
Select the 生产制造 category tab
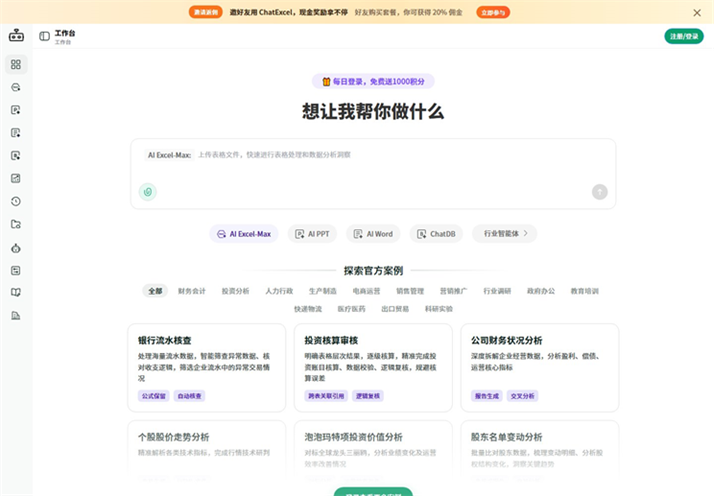(322, 291)
